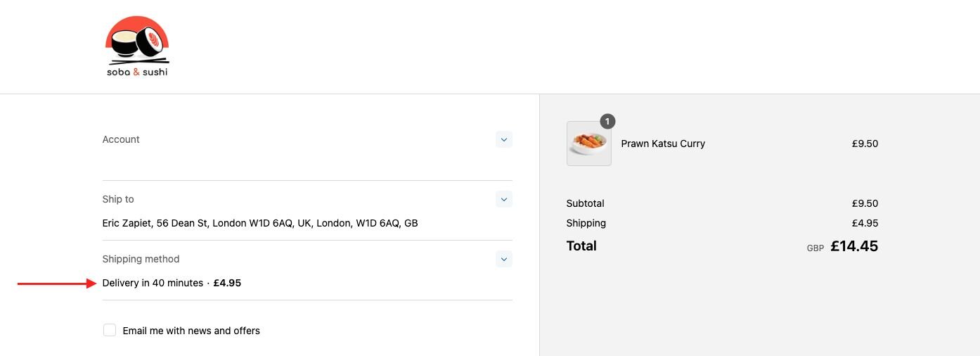Screen dimensions: 980x356
Task: Enable the news and offers email checkbox
Action: pos(110,330)
